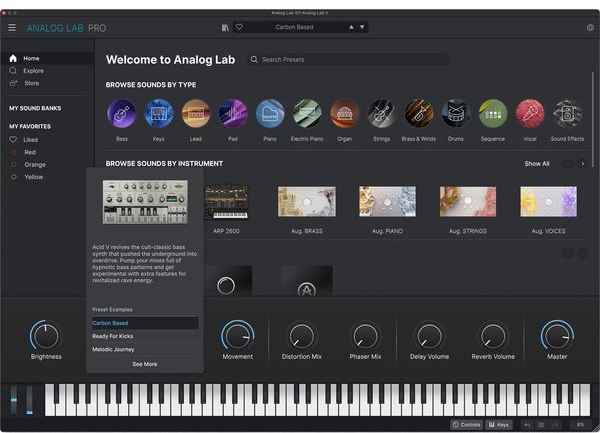Click the Reverb Volume knob
Image resolution: width=600 pixels, height=433 pixels.
(493, 336)
